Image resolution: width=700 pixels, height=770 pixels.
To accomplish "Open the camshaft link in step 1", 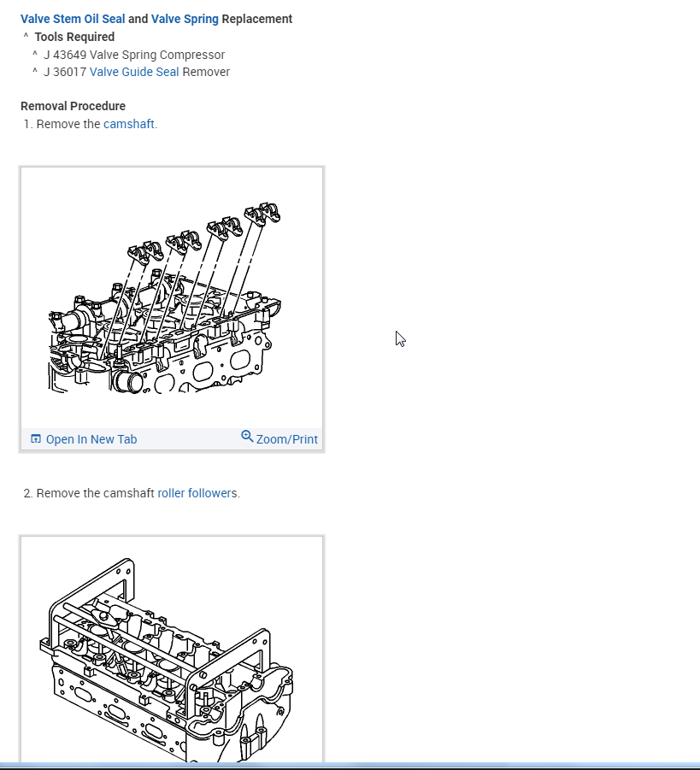I will pyautogui.click(x=129, y=124).
